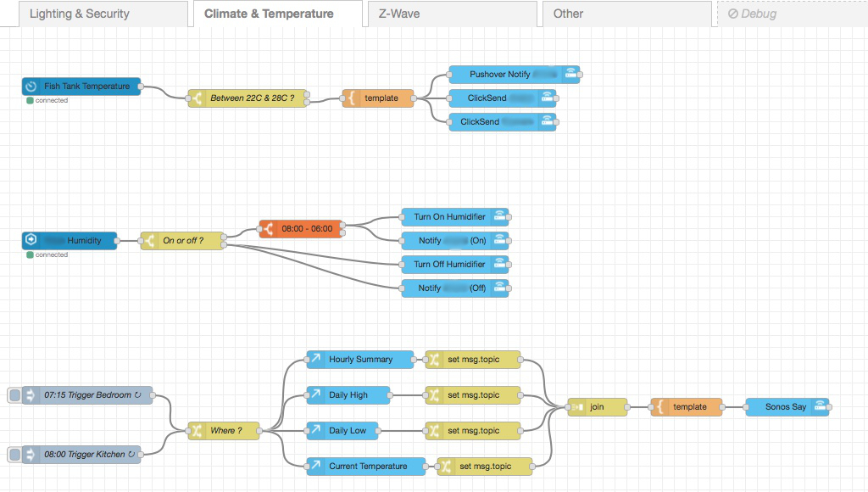Click the Notify (On) node's service icon
This screenshot has height=492, width=868.
point(500,240)
